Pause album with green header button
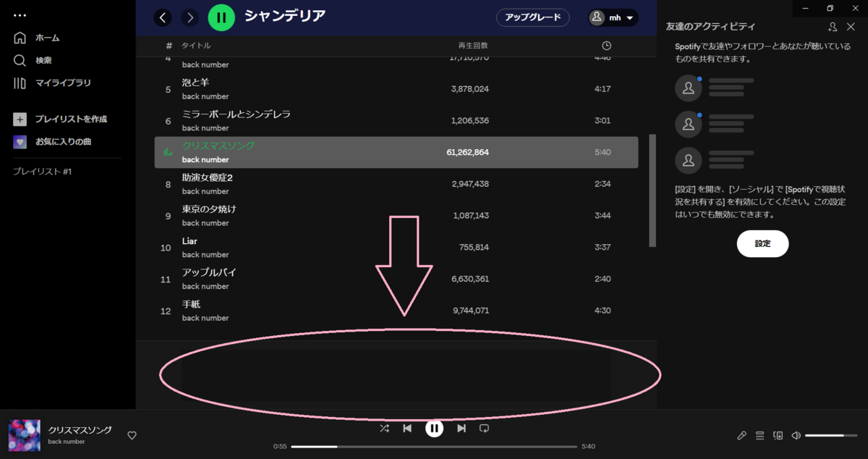The height and width of the screenshot is (459, 868). (x=221, y=17)
